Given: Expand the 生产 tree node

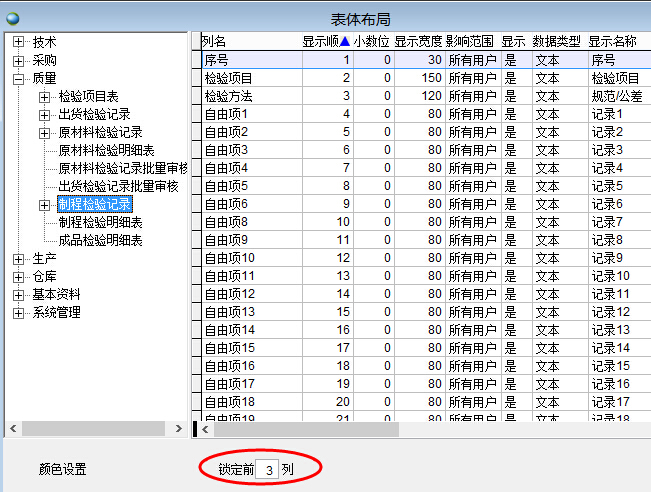Looking at the screenshot, I should click(19, 258).
